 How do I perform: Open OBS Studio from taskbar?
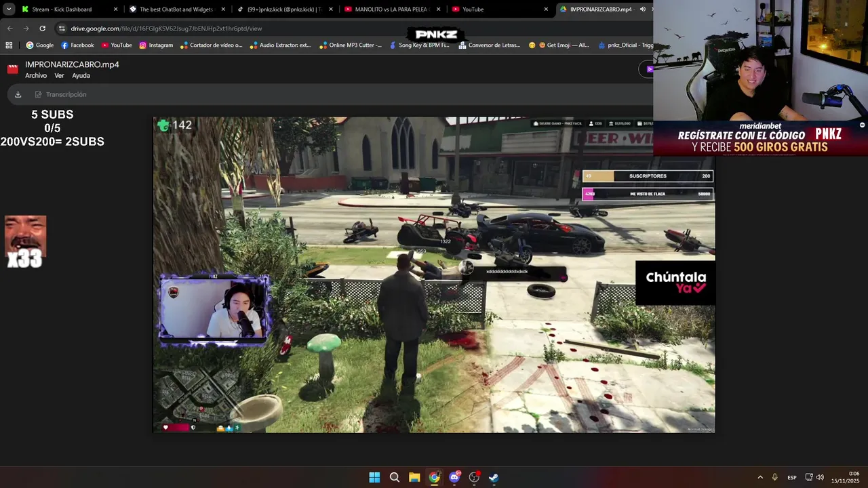point(474,477)
